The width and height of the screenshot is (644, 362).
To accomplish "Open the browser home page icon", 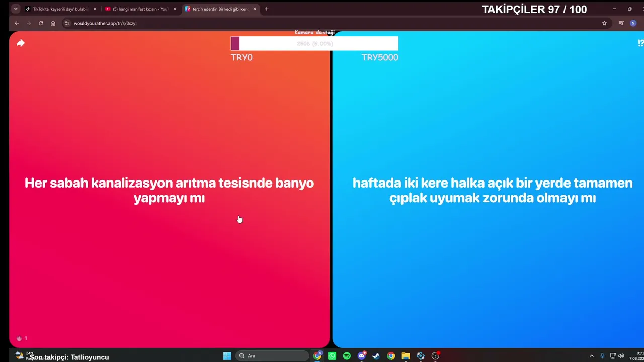I will pos(53,23).
